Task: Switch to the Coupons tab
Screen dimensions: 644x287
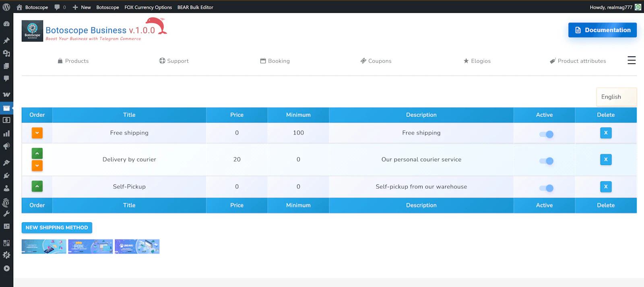Action: click(376, 61)
